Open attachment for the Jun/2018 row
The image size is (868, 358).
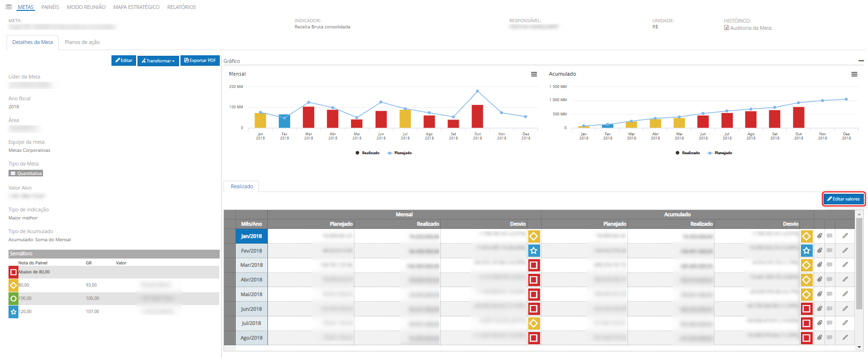[820, 309]
